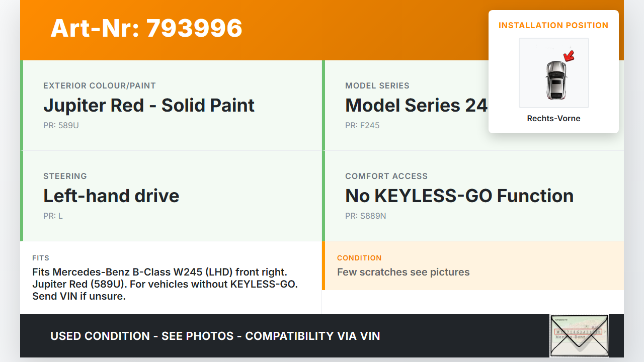Click the Art-Nr: 793996 title

146,28
